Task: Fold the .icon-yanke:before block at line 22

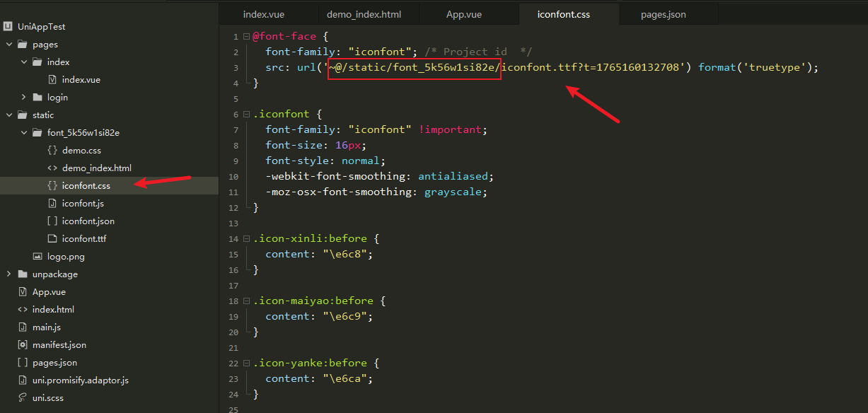Action: click(x=246, y=363)
